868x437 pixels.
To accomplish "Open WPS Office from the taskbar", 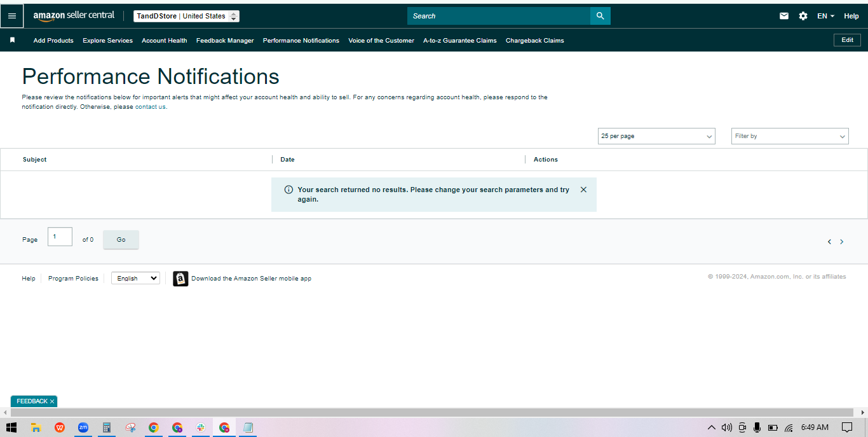I will click(x=60, y=427).
